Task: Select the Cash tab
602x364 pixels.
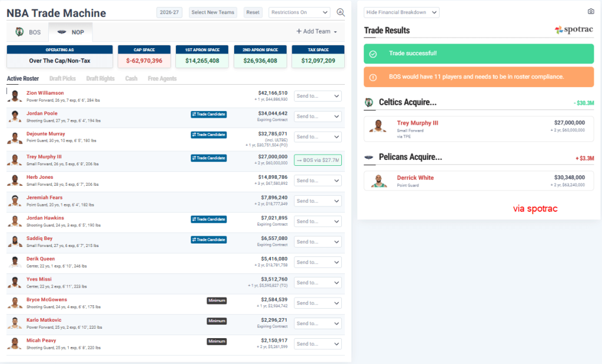Action: point(131,79)
